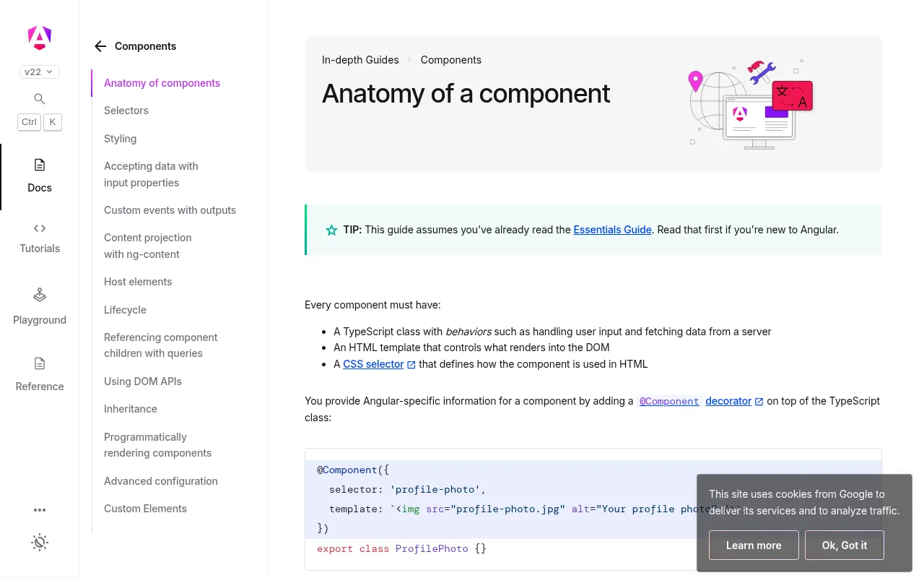Open the Reference document icon

coord(40,363)
